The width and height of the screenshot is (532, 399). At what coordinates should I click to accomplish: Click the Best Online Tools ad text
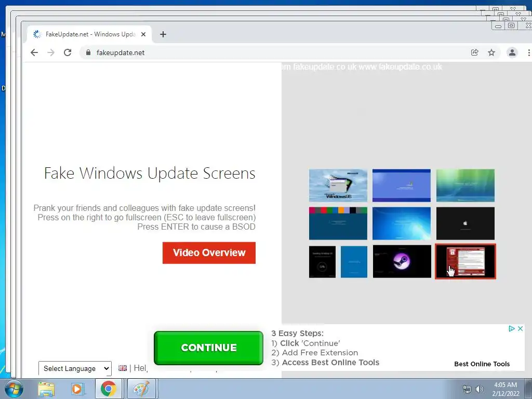[482, 364]
